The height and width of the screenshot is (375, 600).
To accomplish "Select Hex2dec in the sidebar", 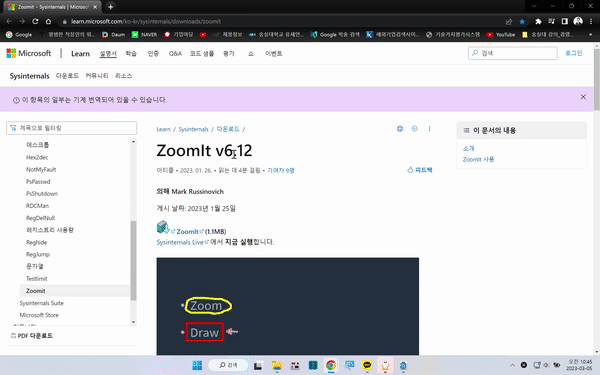I will pos(37,157).
